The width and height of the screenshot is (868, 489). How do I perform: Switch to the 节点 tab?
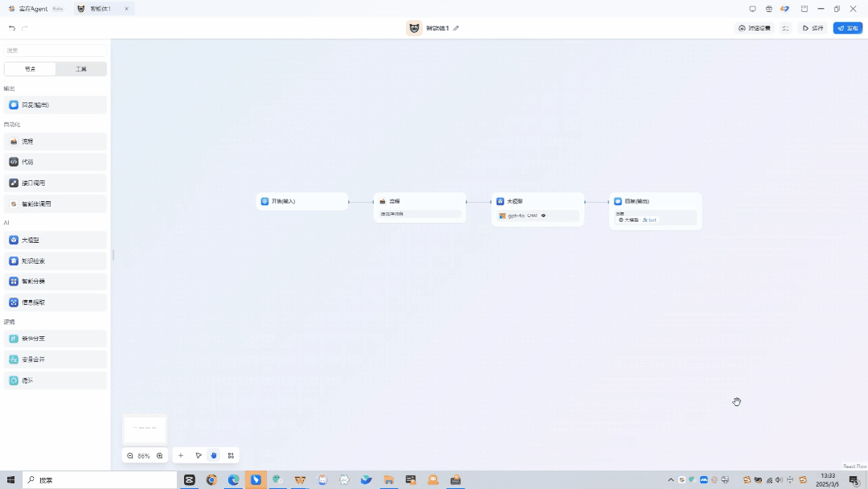(x=30, y=69)
